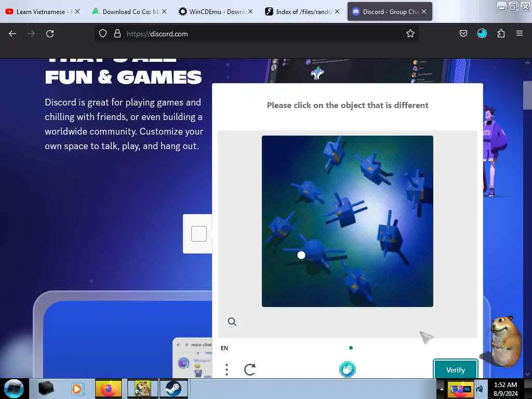Bookmark this page with the star icon
This screenshot has width=532, height=399.
click(410, 34)
